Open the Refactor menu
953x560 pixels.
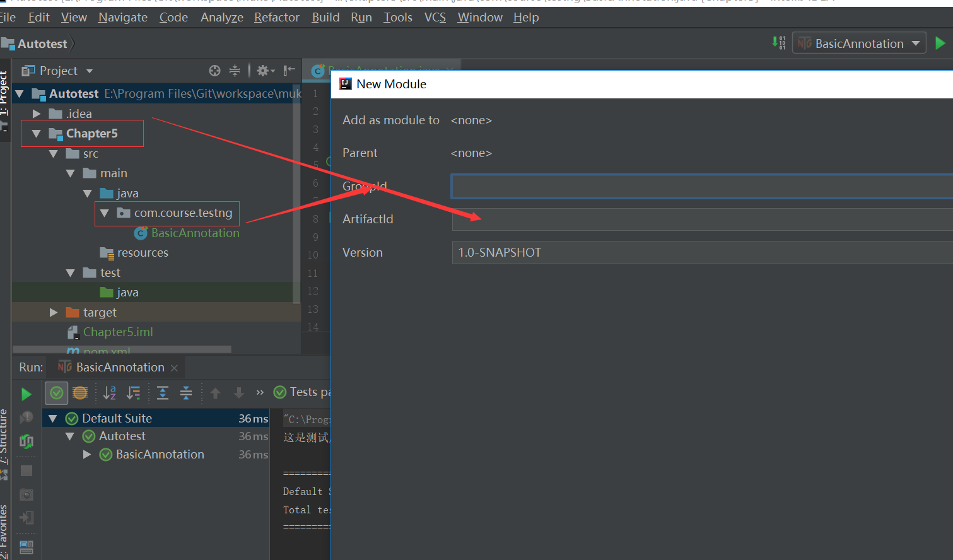277,17
